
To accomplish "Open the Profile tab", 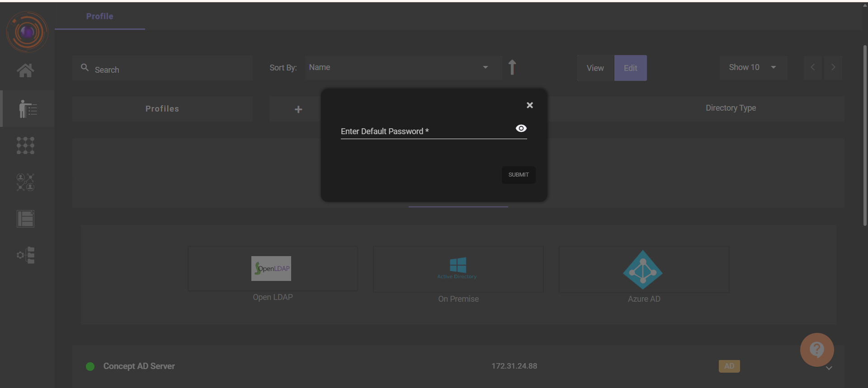I will pyautogui.click(x=100, y=16).
